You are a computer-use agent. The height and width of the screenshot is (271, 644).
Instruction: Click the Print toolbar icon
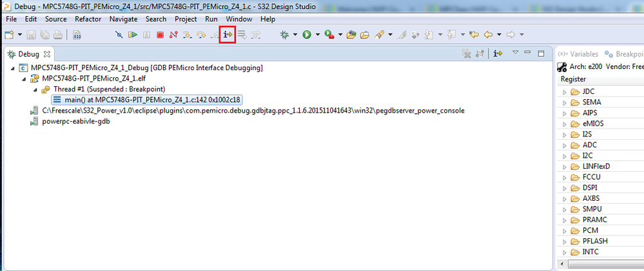click(57, 35)
